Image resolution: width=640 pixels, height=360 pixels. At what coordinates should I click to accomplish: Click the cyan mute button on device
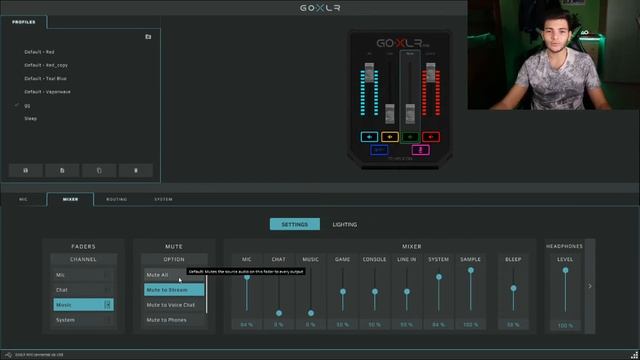369,137
